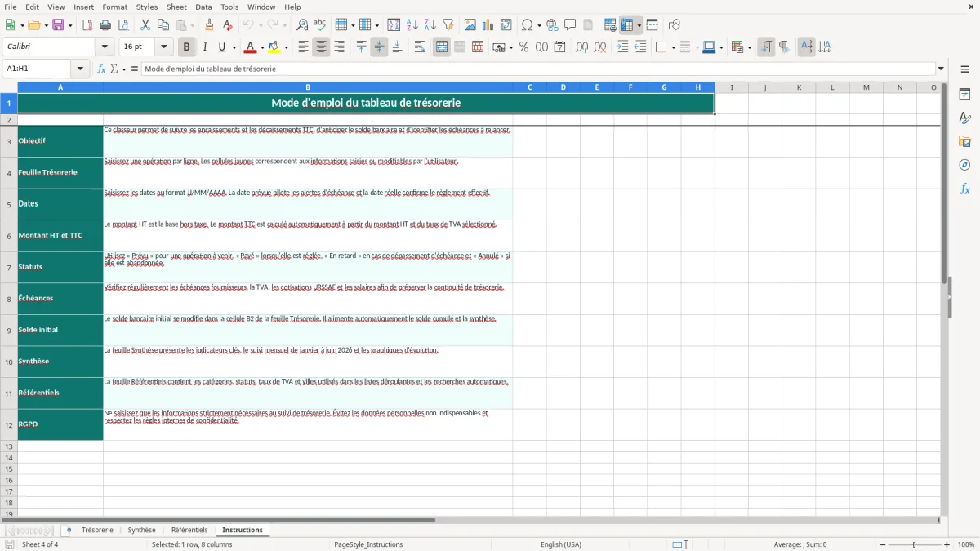Toggle Align Right for the cell
The image size is (980, 551).
point(339,47)
